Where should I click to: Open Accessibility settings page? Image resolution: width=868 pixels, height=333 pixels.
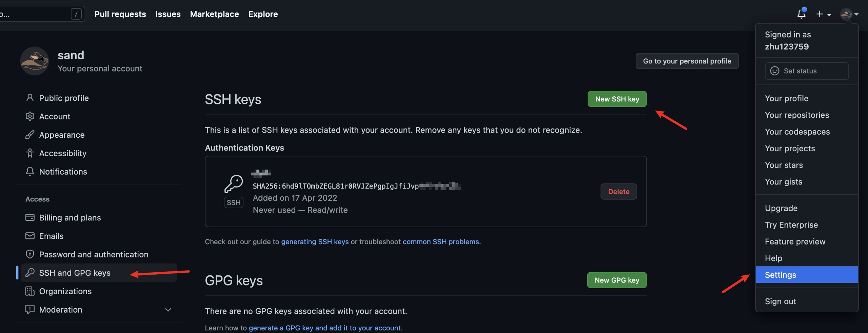pyautogui.click(x=99, y=153)
